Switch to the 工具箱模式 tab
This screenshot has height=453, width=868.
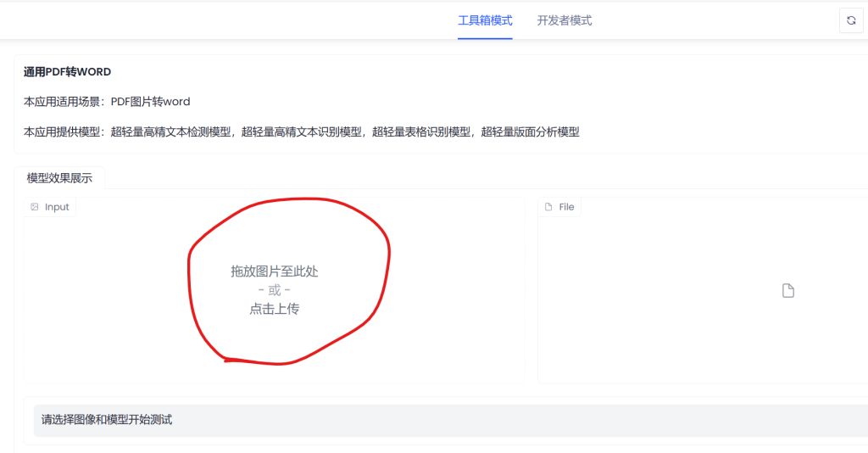[485, 20]
